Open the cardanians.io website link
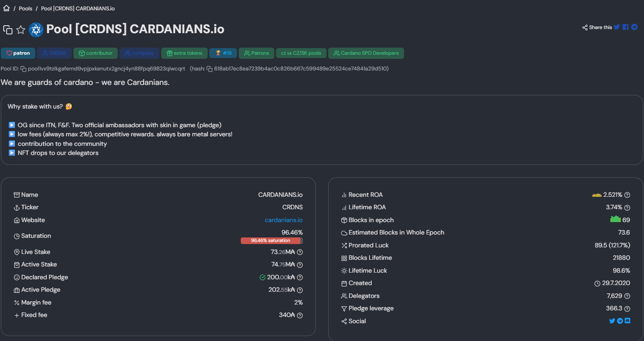644x341 pixels. 284,220
